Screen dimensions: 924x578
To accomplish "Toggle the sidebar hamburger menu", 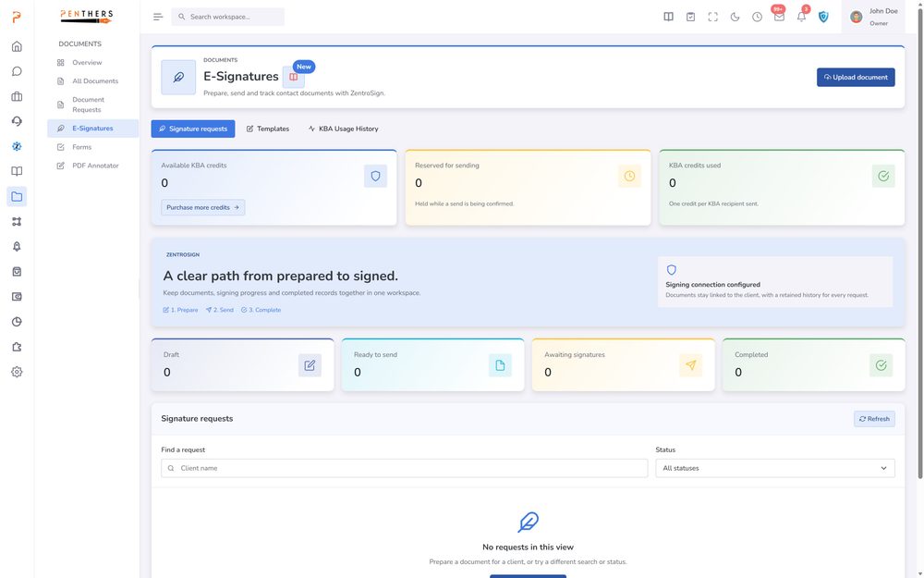I will pyautogui.click(x=158, y=17).
